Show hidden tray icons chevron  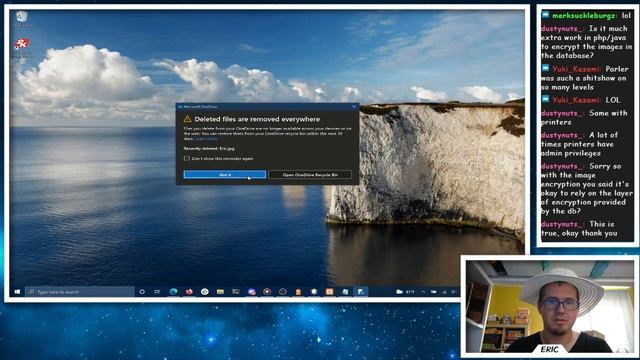point(423,292)
